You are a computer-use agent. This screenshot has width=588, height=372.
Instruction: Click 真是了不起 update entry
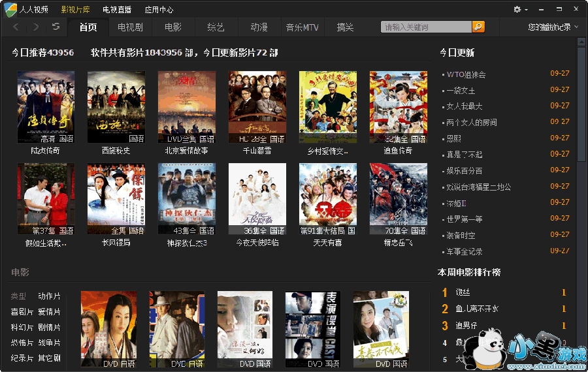tap(465, 155)
